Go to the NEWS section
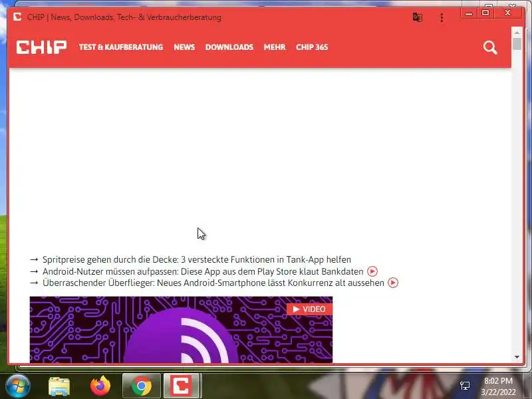The width and height of the screenshot is (532, 399). click(184, 47)
